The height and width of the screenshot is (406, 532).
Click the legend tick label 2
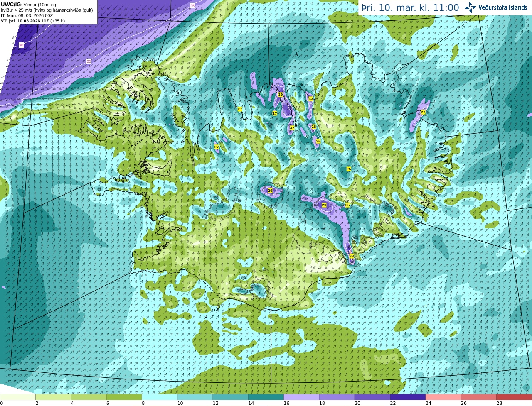tap(37, 403)
